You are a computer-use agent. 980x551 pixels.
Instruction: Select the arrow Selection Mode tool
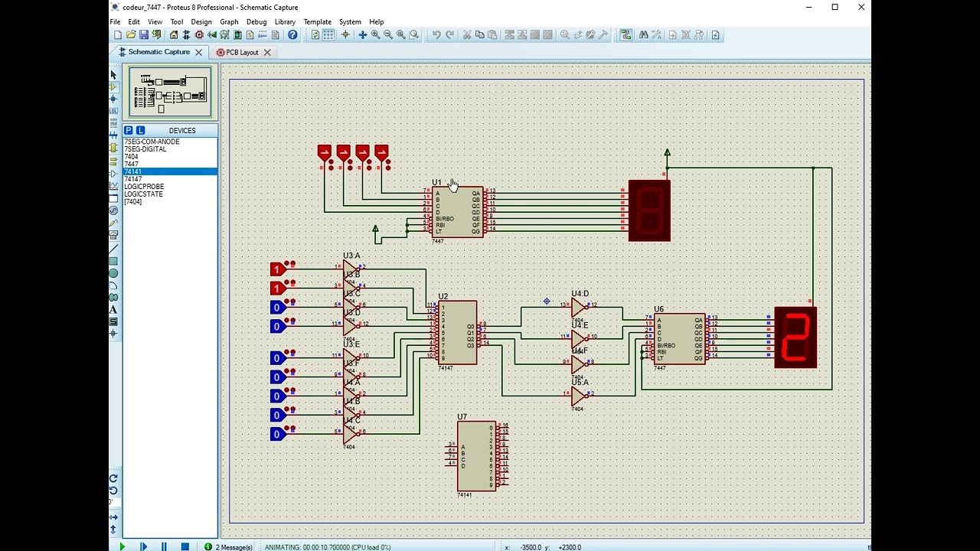point(113,74)
